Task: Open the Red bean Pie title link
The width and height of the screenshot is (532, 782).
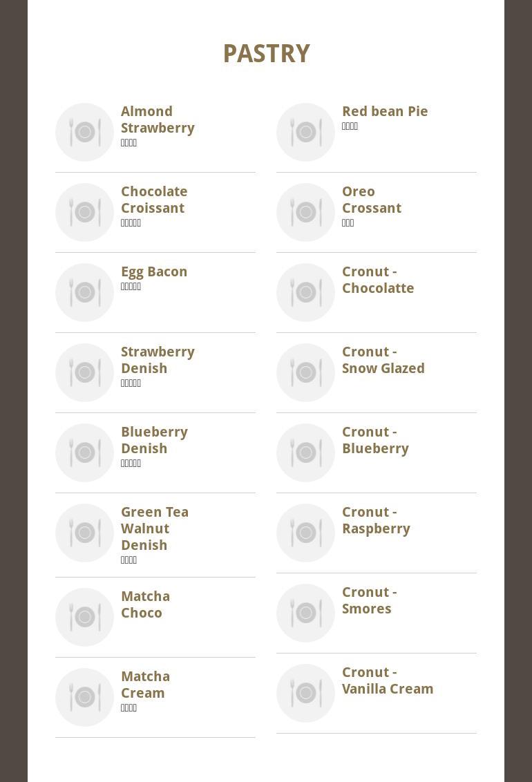Action: click(x=384, y=111)
